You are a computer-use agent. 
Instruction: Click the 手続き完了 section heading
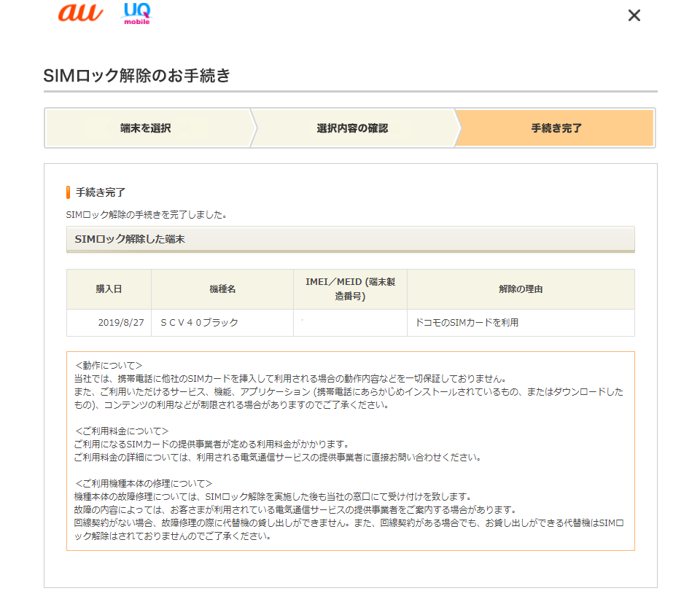point(101,192)
